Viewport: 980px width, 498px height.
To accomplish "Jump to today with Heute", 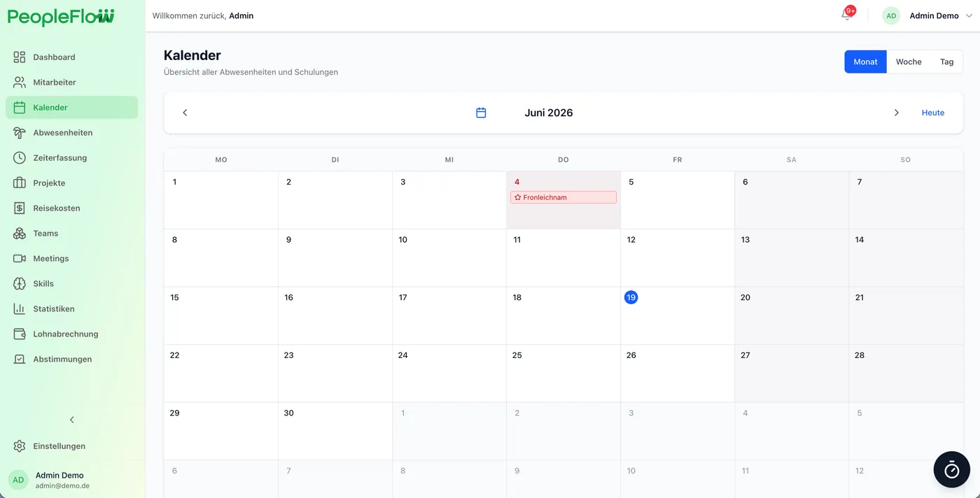I will click(x=933, y=113).
